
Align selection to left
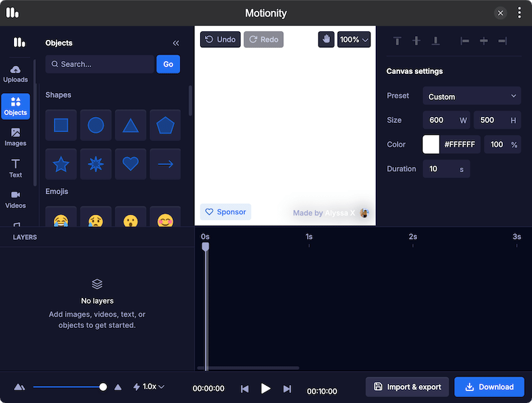point(465,41)
